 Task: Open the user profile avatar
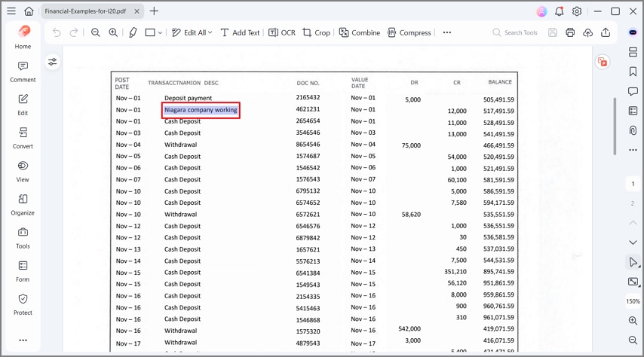click(541, 11)
